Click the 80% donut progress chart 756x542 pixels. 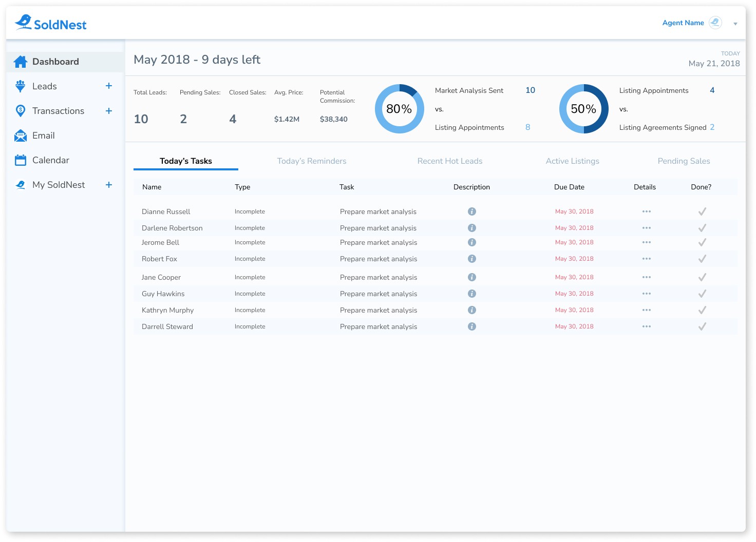click(x=400, y=109)
